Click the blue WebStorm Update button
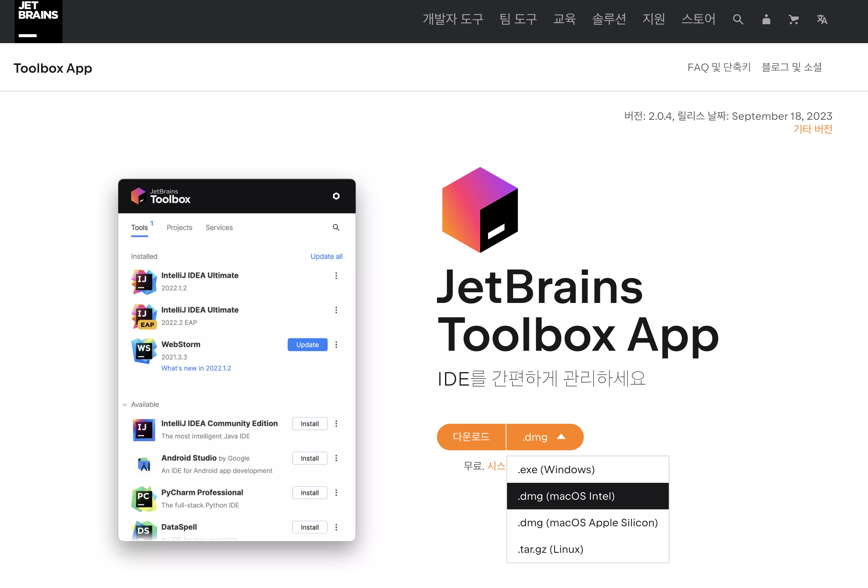This screenshot has height=588, width=868. tap(307, 344)
